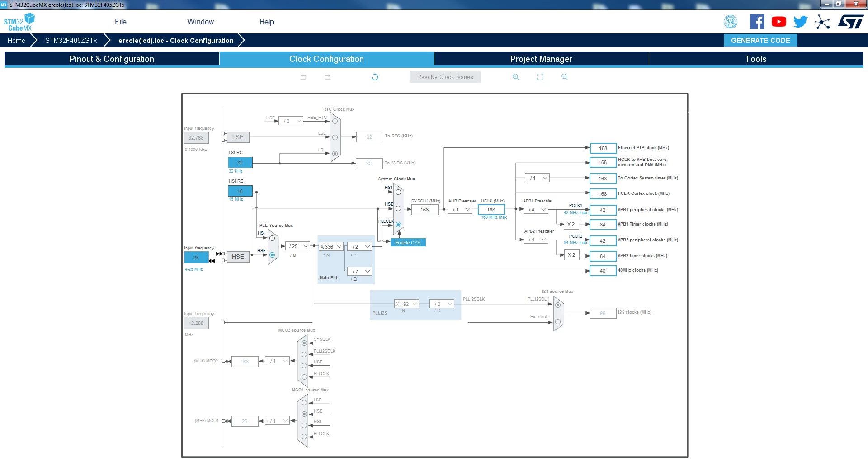Open the PLLI2S /R divider dropdown

(442, 304)
